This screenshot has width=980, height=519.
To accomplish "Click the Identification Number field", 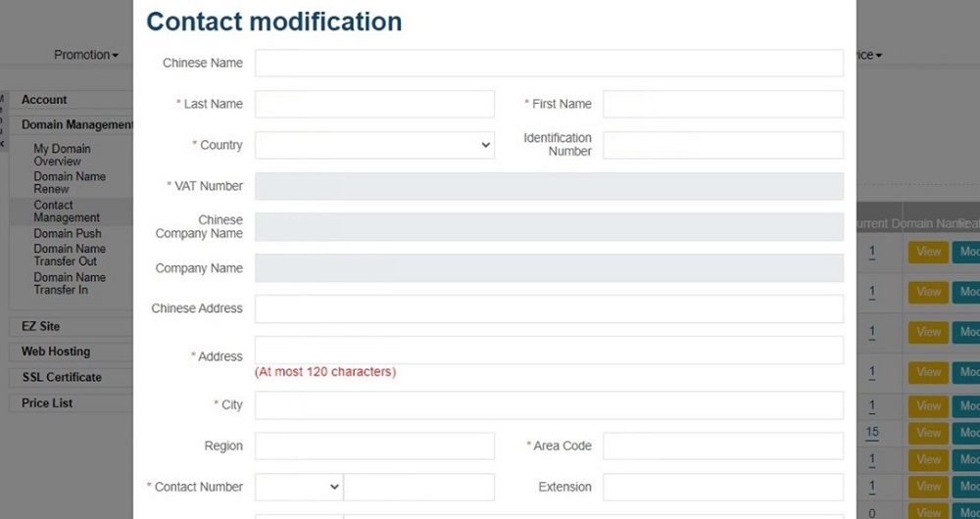I will 723,145.
